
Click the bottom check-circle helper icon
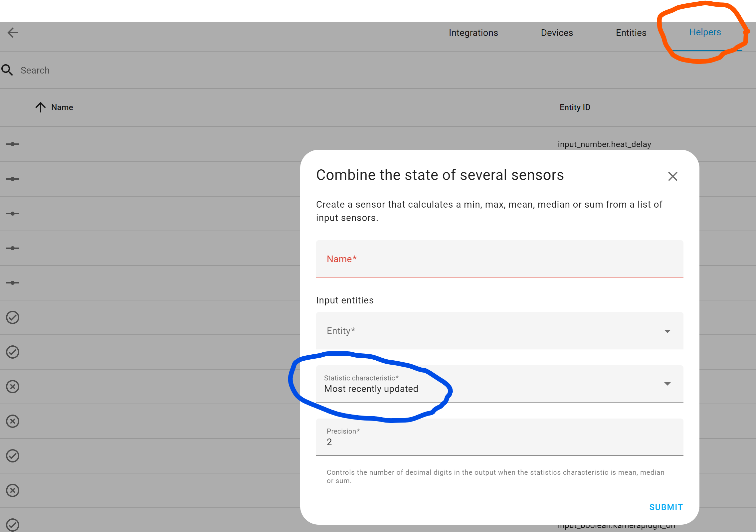point(12,525)
